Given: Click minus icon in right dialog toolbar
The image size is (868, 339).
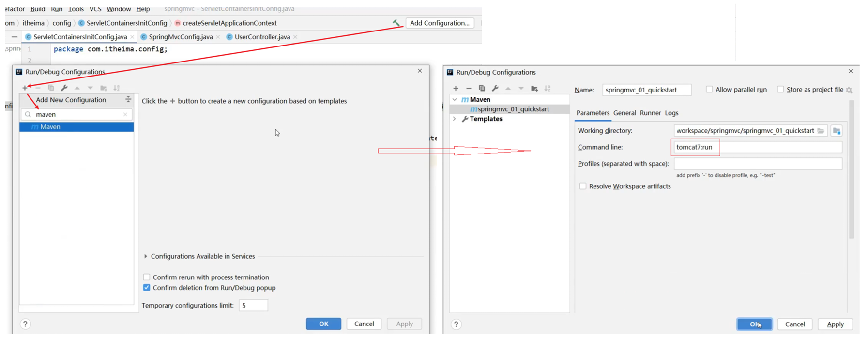Looking at the screenshot, I should (x=469, y=88).
